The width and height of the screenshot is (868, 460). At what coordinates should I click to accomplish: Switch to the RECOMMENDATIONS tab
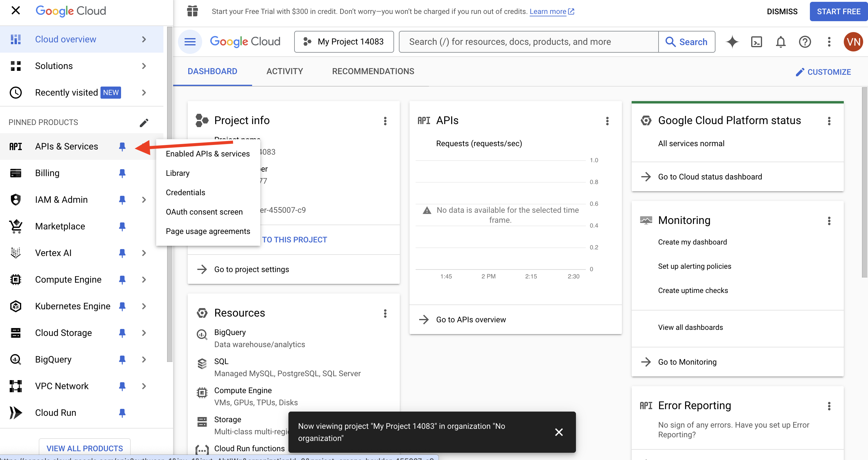(x=373, y=71)
